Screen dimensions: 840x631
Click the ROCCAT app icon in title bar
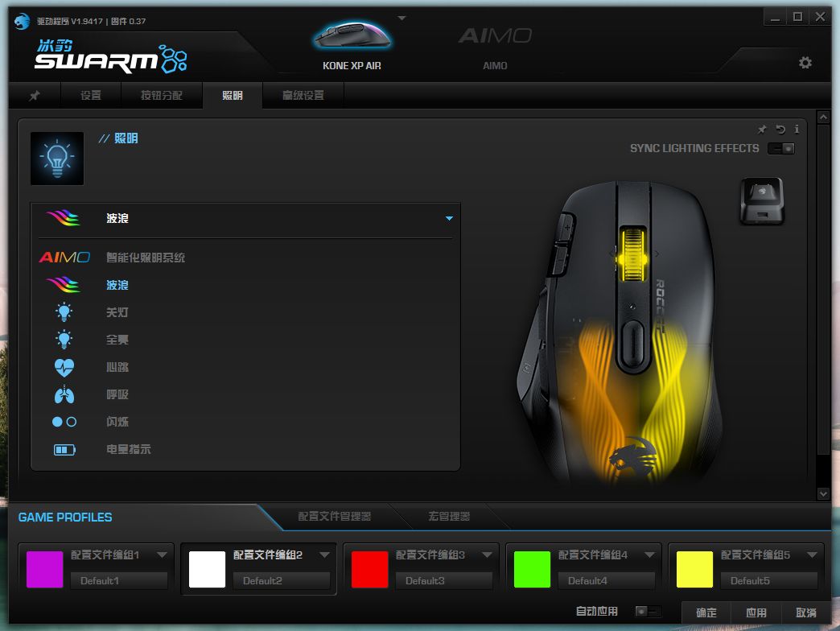click(22, 22)
